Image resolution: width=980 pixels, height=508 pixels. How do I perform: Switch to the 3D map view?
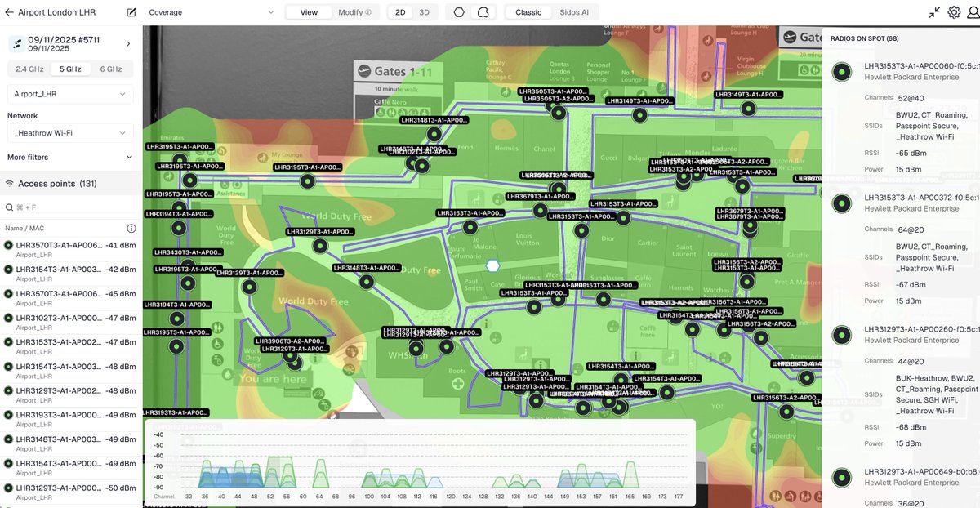(x=424, y=12)
